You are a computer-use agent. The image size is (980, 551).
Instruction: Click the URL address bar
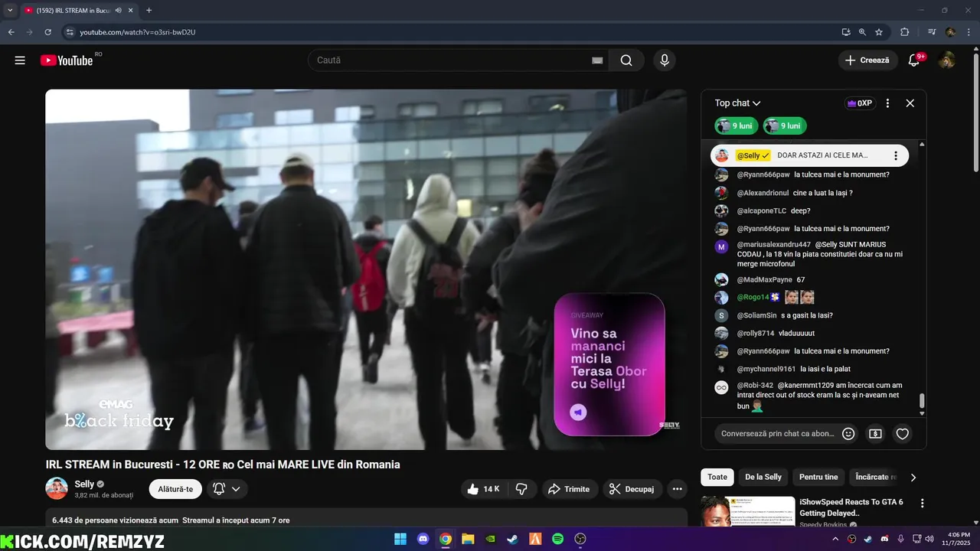(452, 32)
